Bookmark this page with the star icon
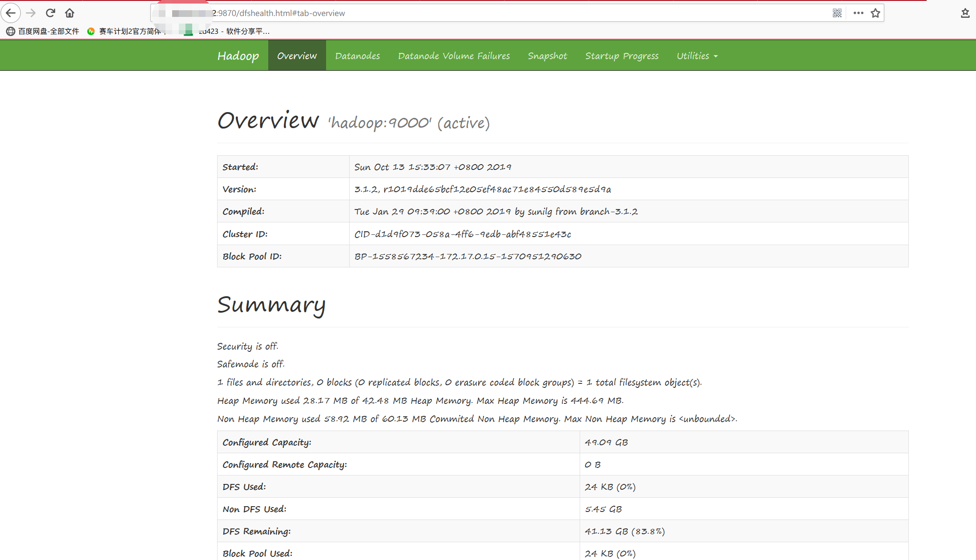 (x=875, y=13)
